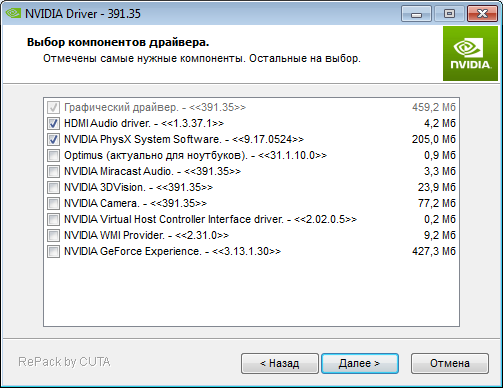Check the NVIDIA GeForce Experience checkbox
503x388 pixels.
click(x=53, y=251)
